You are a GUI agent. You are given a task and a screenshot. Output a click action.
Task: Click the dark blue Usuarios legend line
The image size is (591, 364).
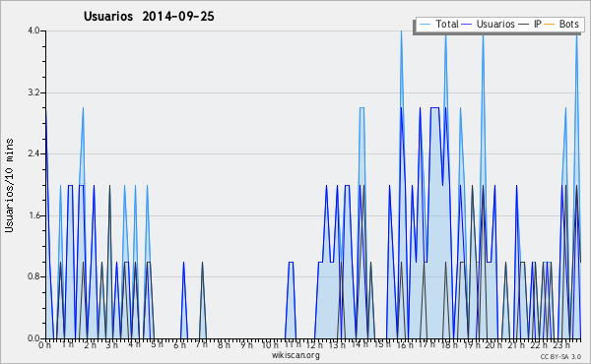467,24
